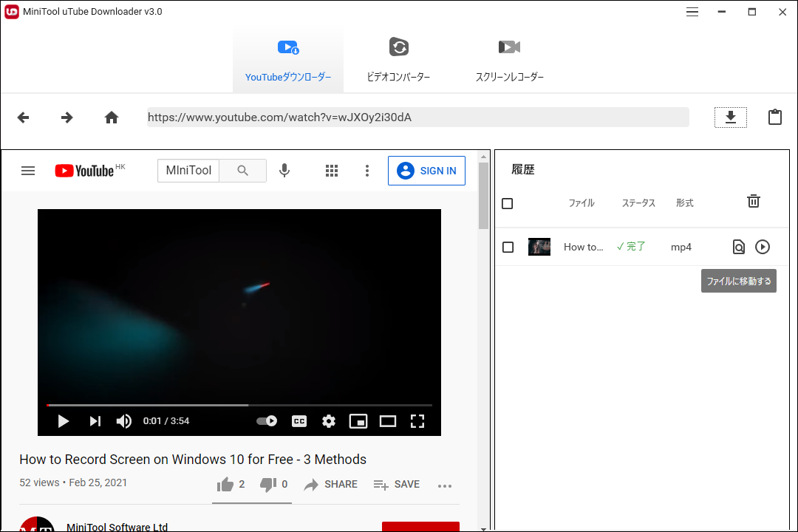
Task: Click the home icon
Action: coord(112,117)
